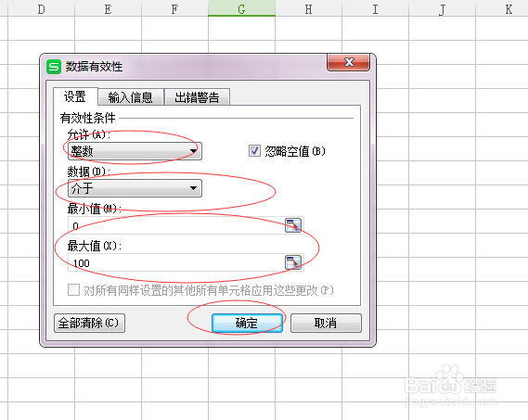Select column E header
The width and height of the screenshot is (528, 420).
pos(108,8)
